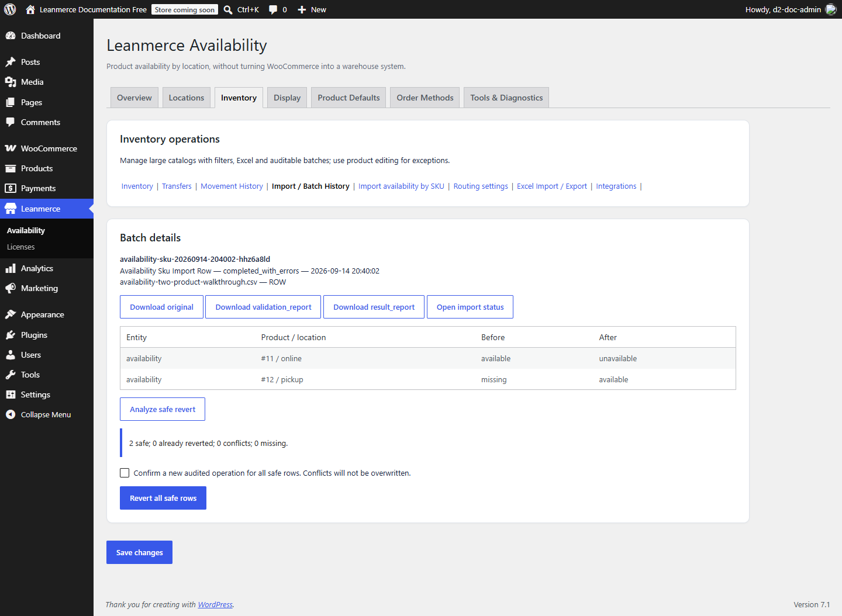The width and height of the screenshot is (842, 616).
Task: Click the Plugins plug icon
Action: pyautogui.click(x=11, y=335)
